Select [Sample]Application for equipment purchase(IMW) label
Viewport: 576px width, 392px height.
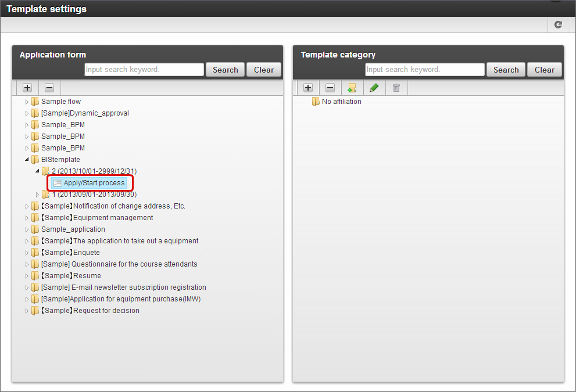pos(121,299)
